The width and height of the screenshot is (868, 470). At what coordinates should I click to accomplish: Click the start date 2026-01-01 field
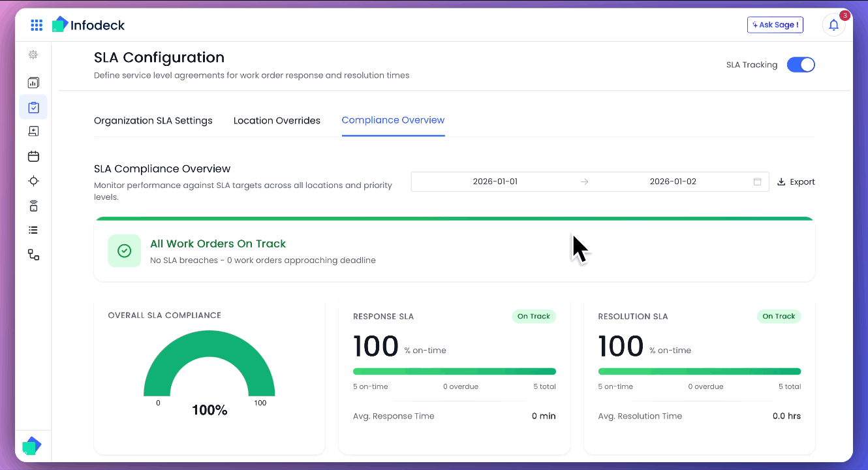coord(494,181)
